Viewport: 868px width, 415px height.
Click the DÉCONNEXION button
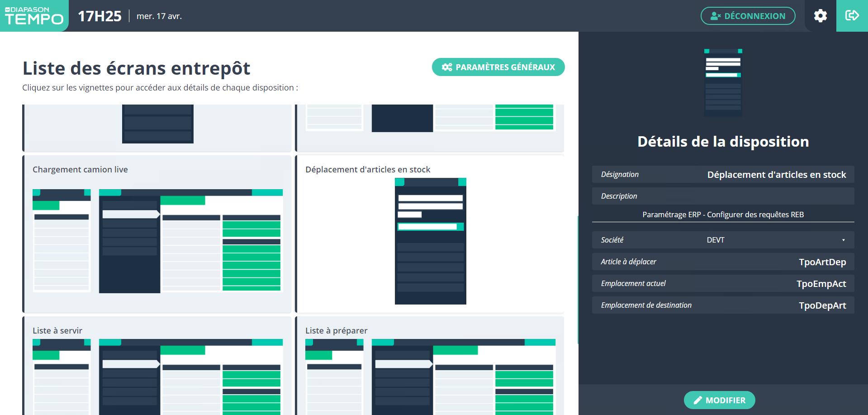coord(748,16)
